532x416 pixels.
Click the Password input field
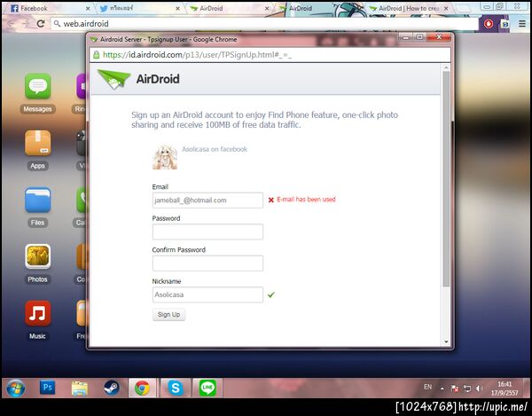pyautogui.click(x=207, y=232)
